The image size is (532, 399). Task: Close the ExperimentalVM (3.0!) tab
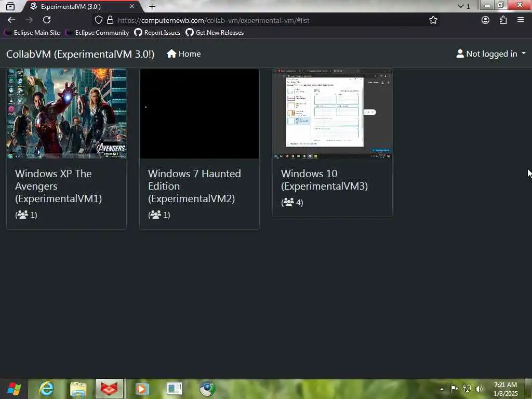point(132,6)
